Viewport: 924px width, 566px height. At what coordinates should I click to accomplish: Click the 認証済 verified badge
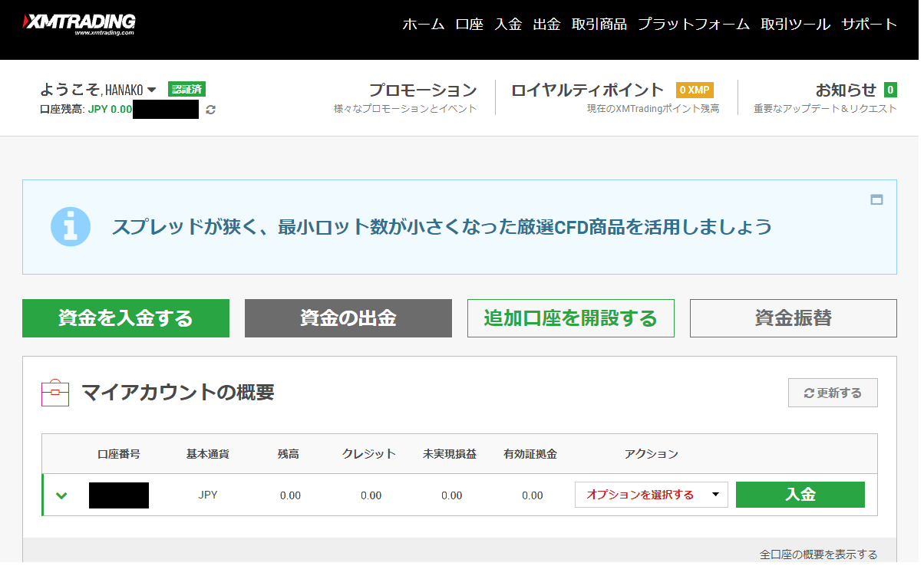point(186,89)
